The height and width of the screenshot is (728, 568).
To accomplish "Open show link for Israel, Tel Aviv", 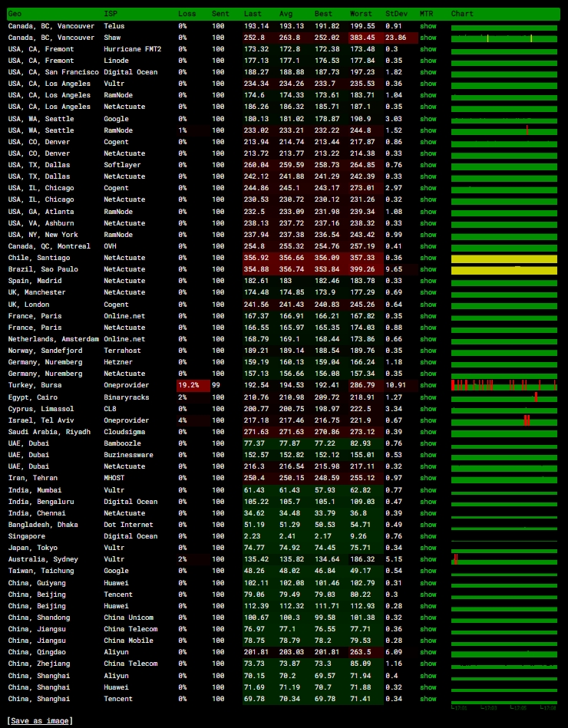I will (x=428, y=420).
